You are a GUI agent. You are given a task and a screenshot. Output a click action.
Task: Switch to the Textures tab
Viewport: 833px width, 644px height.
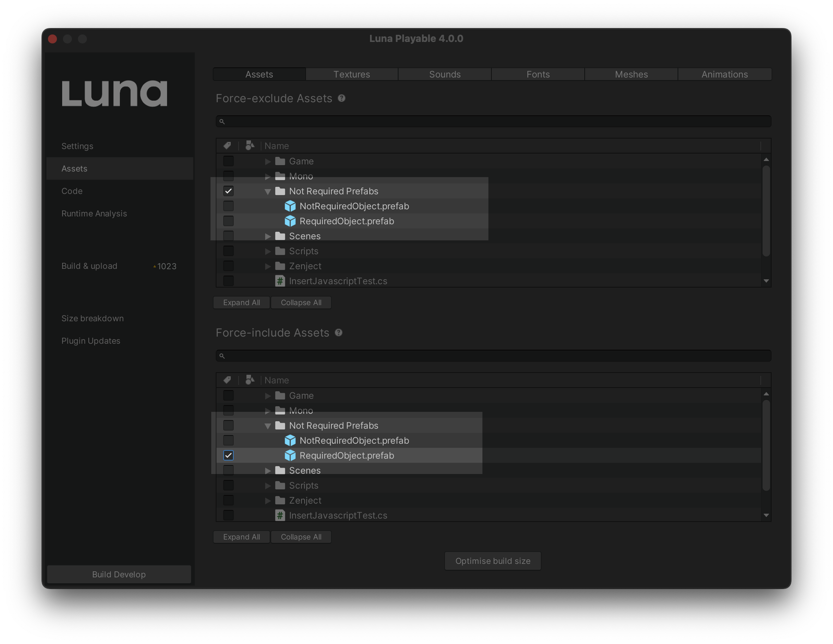(x=352, y=74)
